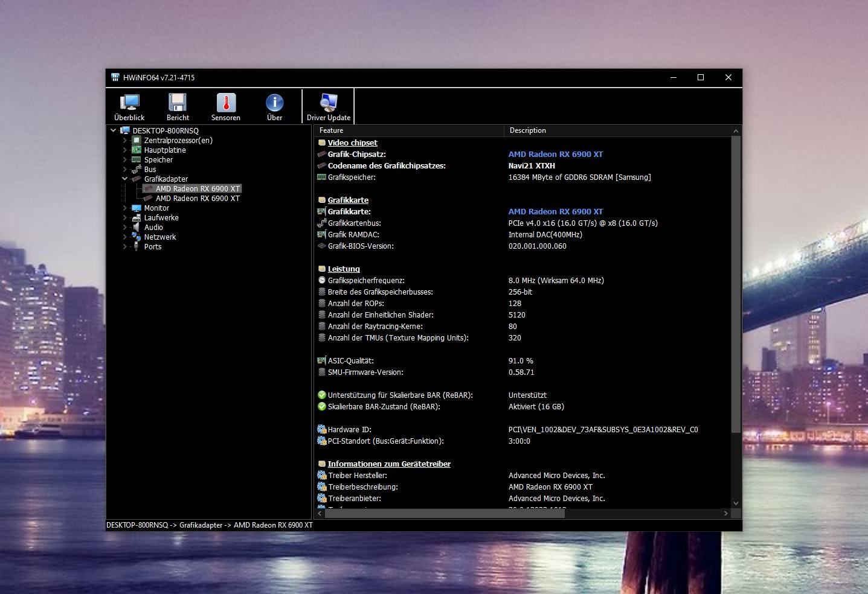868x594 pixels.
Task: Click the Laufwerke drive icon
Action: coord(137,217)
